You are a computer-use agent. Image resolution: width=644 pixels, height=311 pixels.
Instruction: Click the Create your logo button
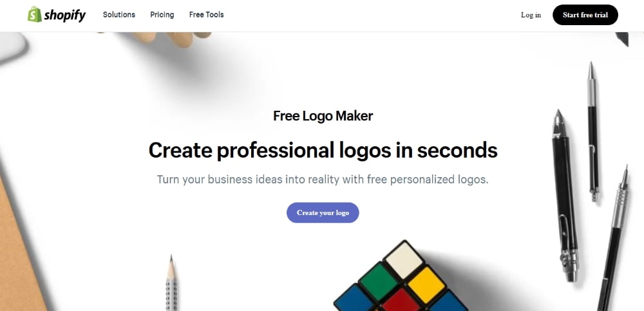click(x=323, y=213)
